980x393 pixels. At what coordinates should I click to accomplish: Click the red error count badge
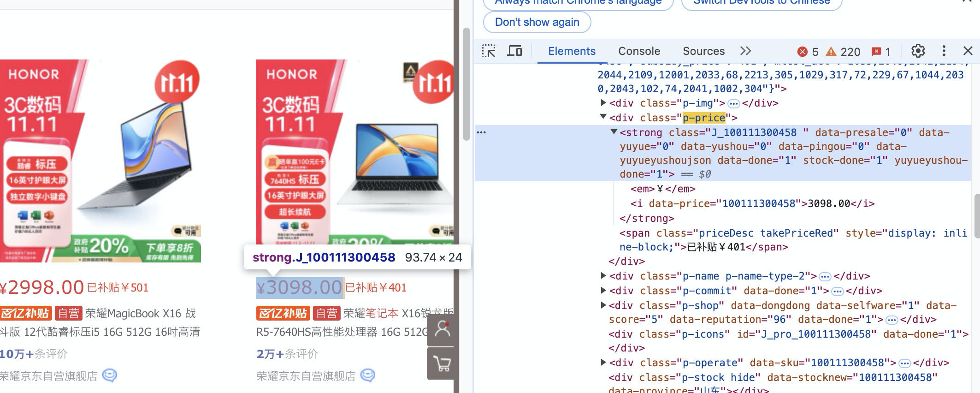[x=808, y=52]
